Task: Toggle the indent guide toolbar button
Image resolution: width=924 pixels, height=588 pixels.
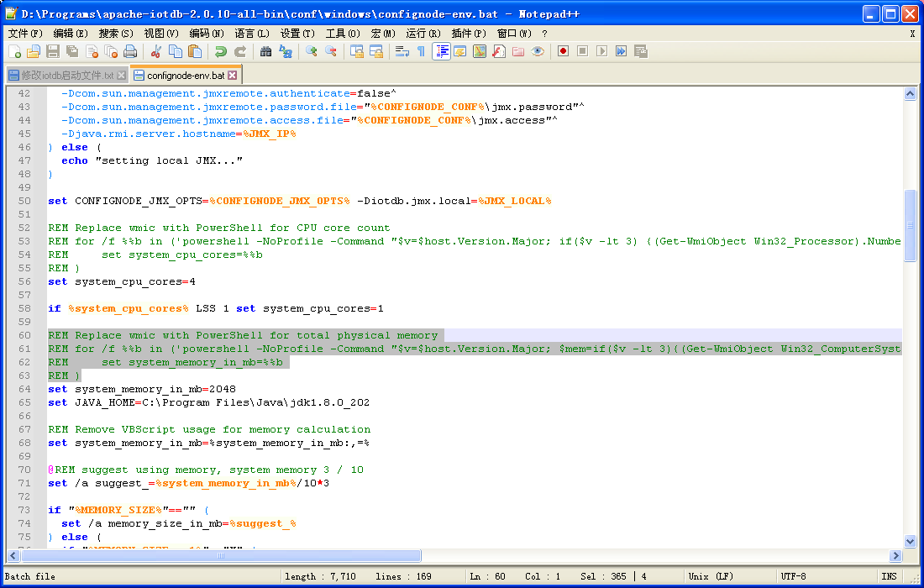Action: coord(441,52)
